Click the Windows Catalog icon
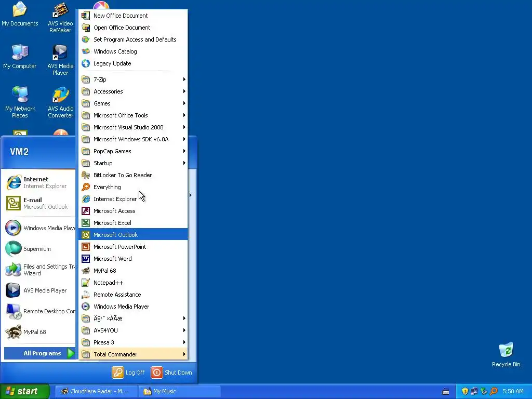 [x=86, y=51]
